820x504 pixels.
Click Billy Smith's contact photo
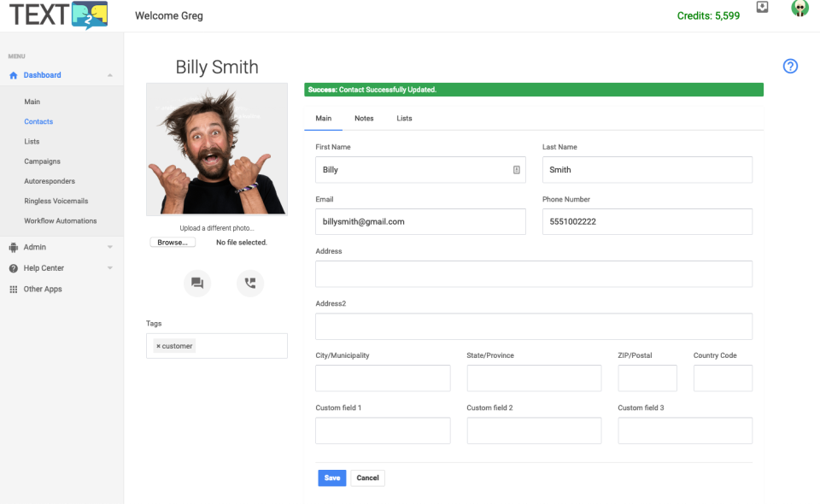[217, 149]
